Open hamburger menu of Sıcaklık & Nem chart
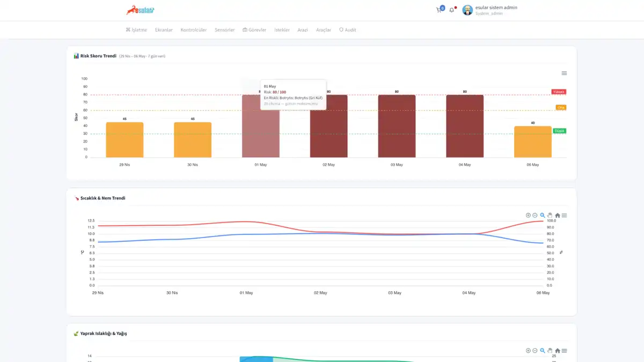644x362 pixels. pyautogui.click(x=564, y=215)
